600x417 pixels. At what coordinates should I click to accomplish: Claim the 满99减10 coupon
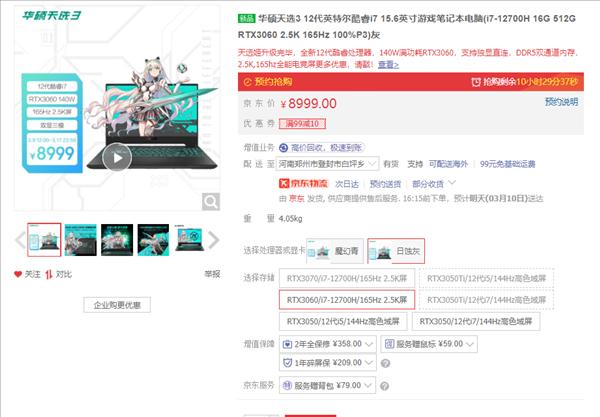coord(302,124)
